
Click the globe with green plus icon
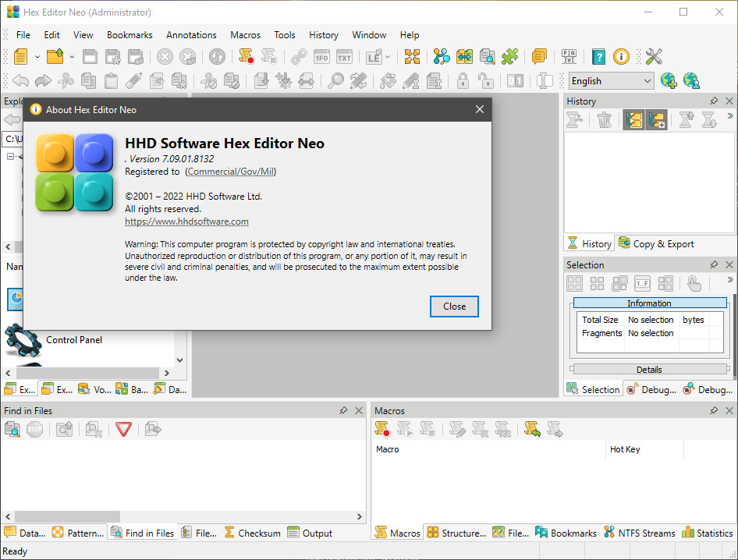click(669, 81)
